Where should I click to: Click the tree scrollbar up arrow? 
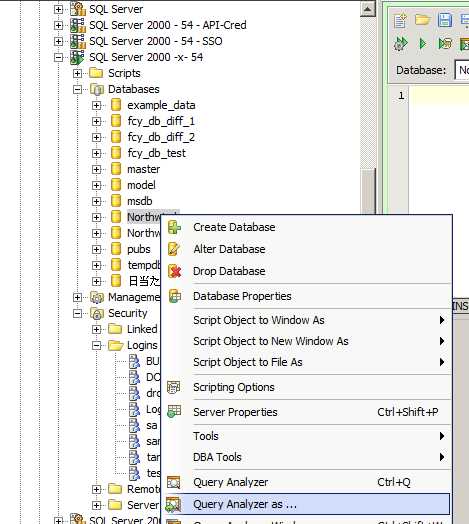(x=368, y=9)
